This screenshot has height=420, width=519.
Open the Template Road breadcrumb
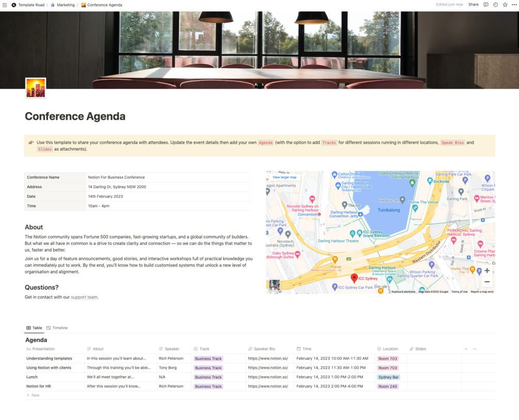(x=31, y=5)
